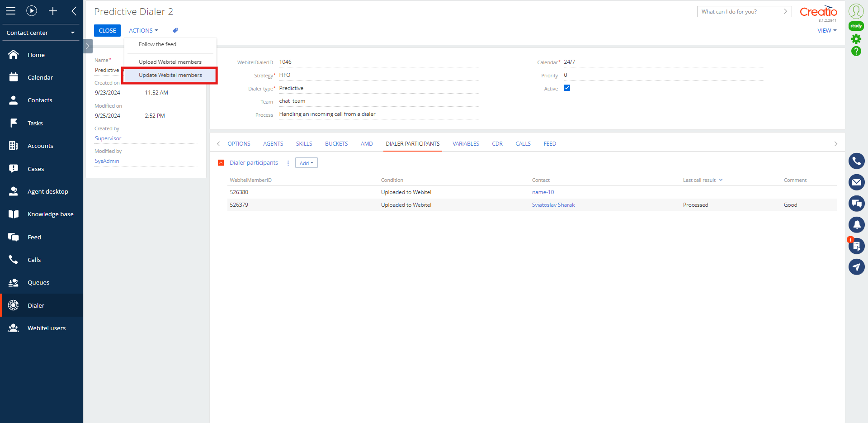Open contact name-10 link
The width and height of the screenshot is (868, 423).
point(543,192)
